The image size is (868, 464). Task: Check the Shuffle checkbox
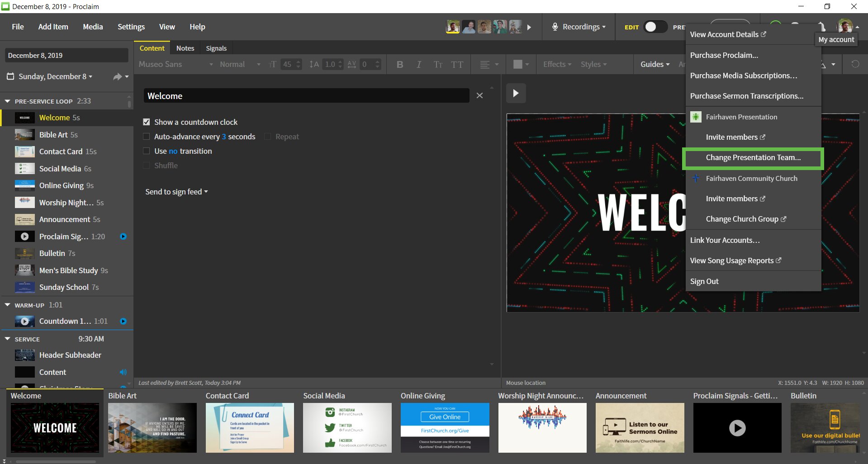tap(146, 166)
